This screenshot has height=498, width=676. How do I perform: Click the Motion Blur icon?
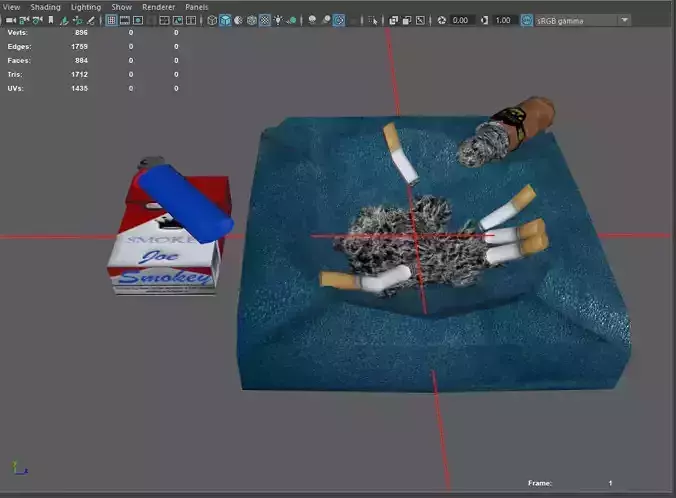click(x=325, y=20)
